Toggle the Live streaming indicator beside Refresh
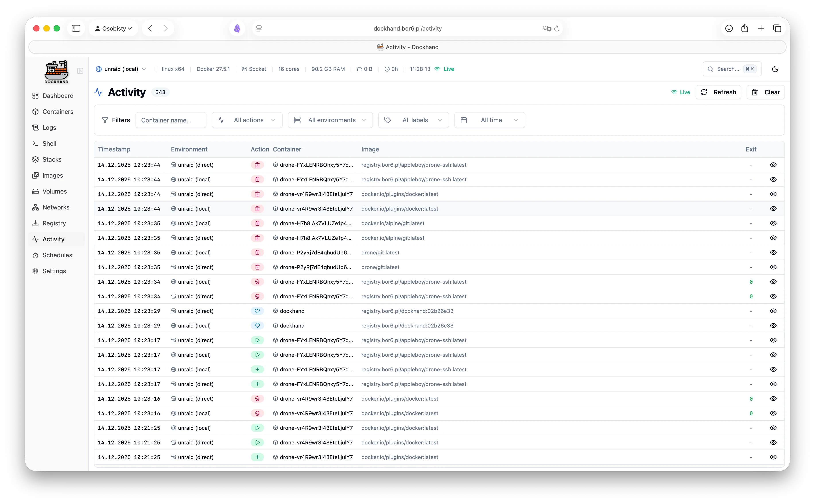Screen dimensions: 815x504 [680, 92]
